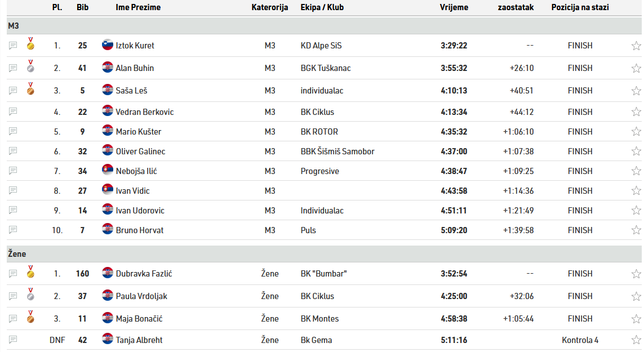The width and height of the screenshot is (644, 352).
Task: Open comment icon for Tanja Albreht
Action: (13, 340)
